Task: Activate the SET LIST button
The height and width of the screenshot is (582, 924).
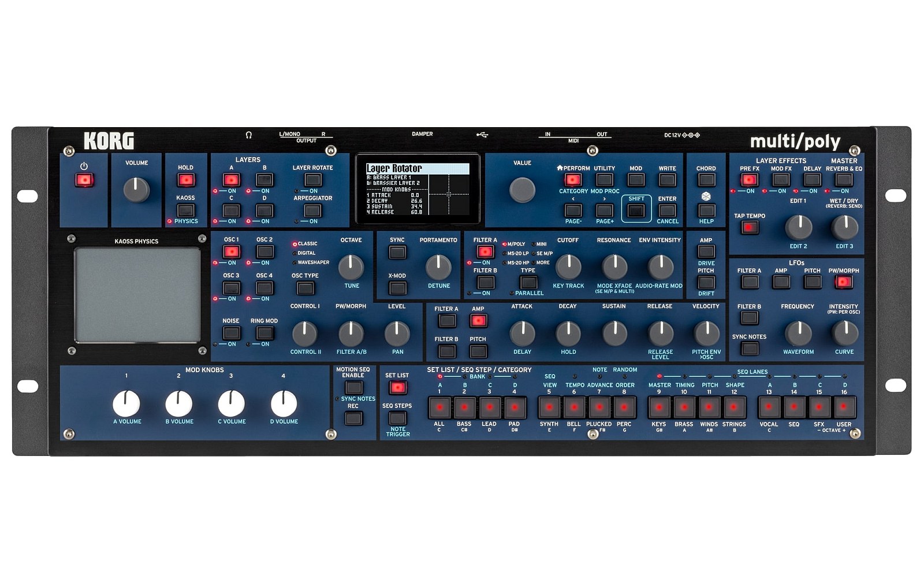Action: pyautogui.click(x=397, y=387)
